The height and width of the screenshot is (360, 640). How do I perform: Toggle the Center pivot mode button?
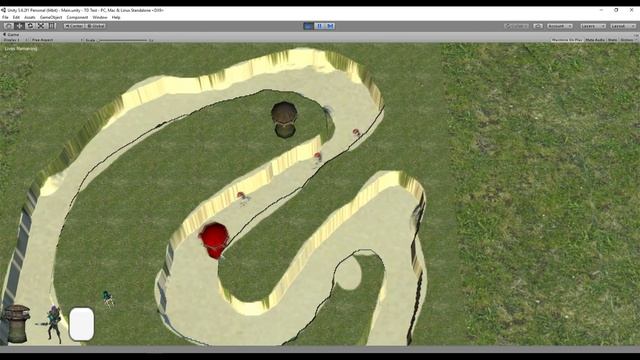pyautogui.click(x=74, y=26)
